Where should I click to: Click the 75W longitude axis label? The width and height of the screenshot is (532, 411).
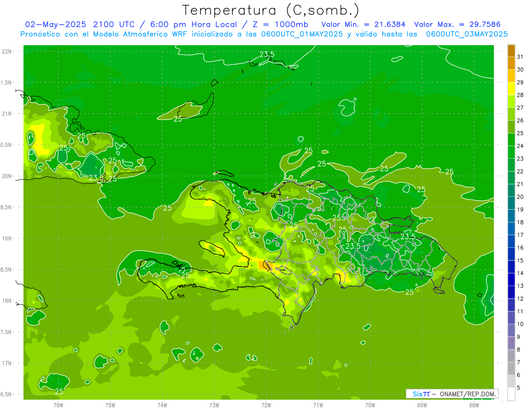tap(110, 405)
